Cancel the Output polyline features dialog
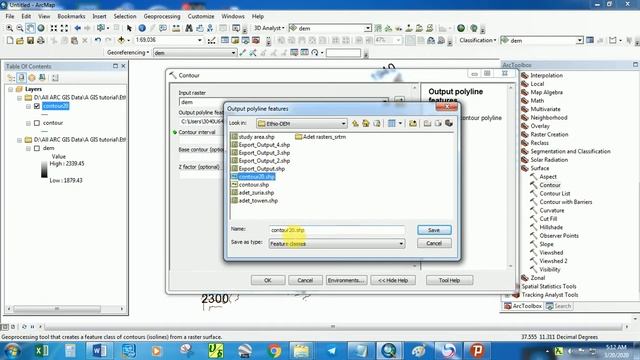This screenshot has width=640, height=360. click(x=434, y=244)
